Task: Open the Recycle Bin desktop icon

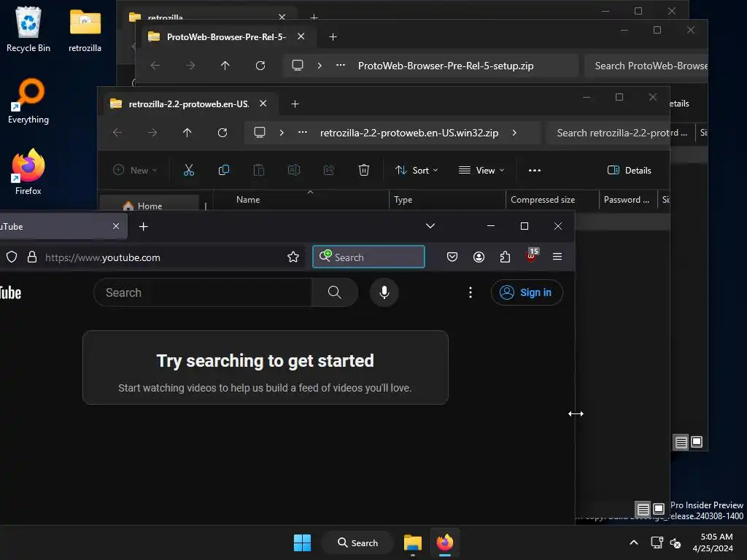Action: click(x=28, y=28)
